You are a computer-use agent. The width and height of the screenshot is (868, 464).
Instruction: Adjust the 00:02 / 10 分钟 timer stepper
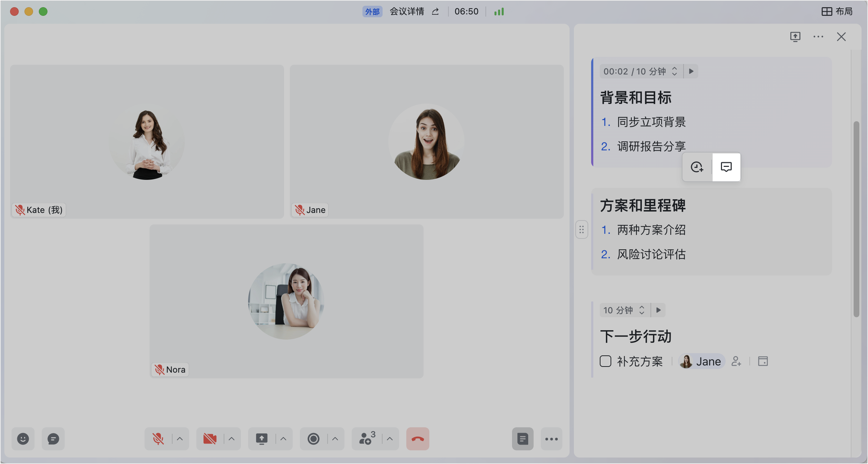(675, 71)
